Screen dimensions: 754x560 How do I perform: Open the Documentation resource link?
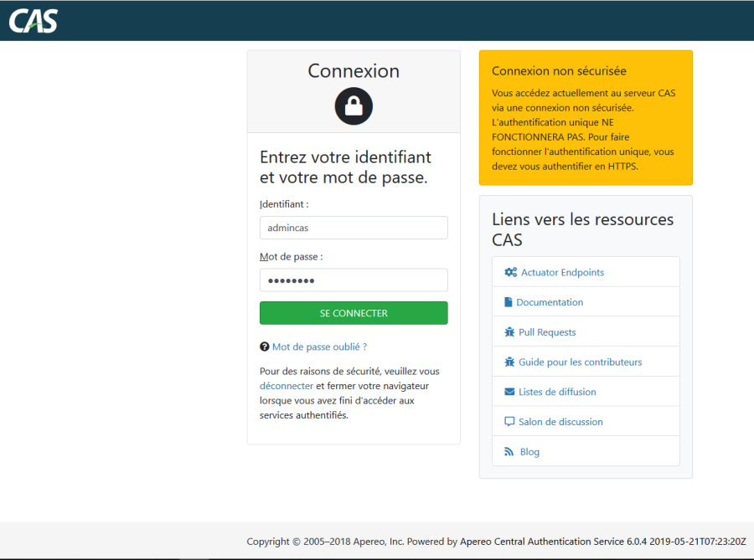coord(550,302)
